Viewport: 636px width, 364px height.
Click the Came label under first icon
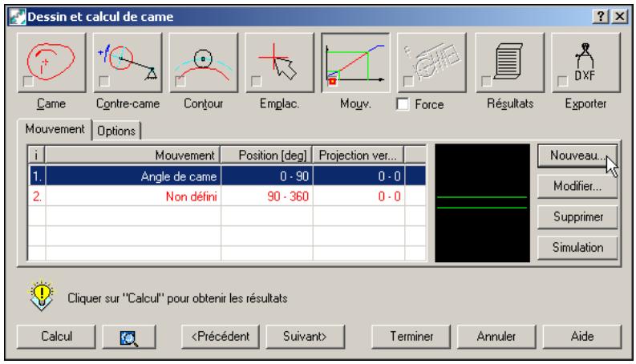coord(51,103)
